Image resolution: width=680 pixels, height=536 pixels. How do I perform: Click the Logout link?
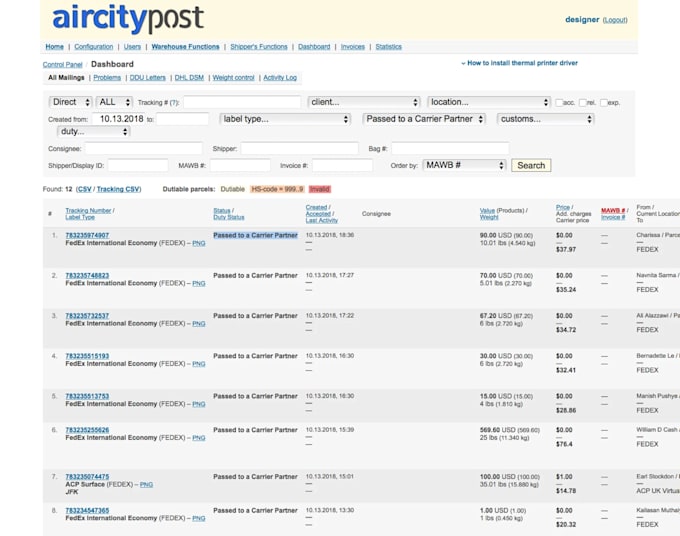[x=615, y=20]
